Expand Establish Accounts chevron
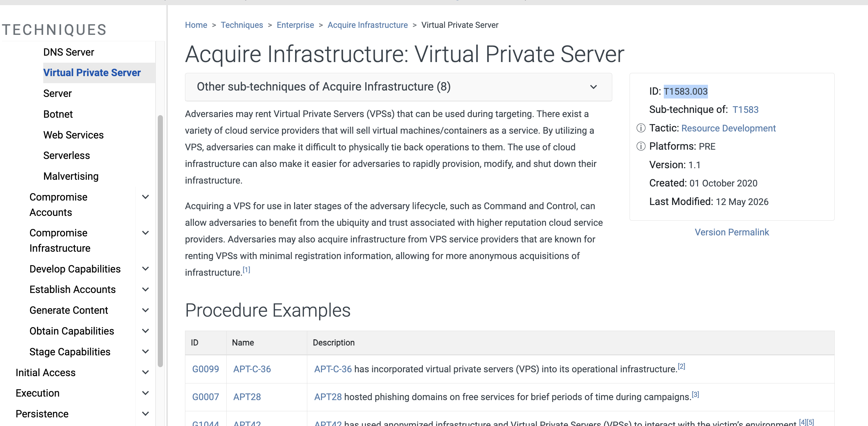Screen dimensions: 868x426 (146, 289)
